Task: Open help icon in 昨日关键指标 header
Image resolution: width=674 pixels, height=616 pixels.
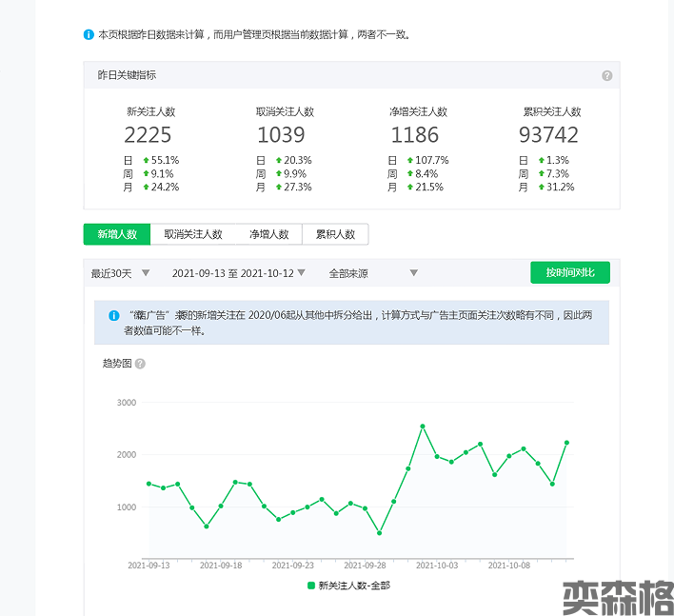Action: [x=606, y=76]
